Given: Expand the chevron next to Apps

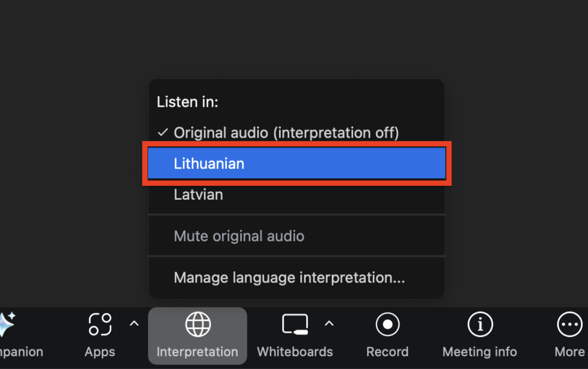Looking at the screenshot, I should pyautogui.click(x=134, y=324).
